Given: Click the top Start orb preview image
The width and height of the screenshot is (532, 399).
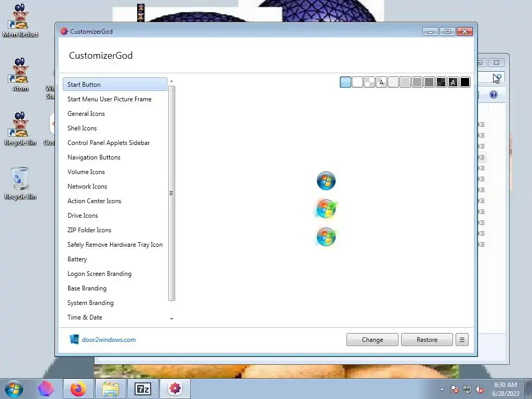Looking at the screenshot, I should point(326,181).
